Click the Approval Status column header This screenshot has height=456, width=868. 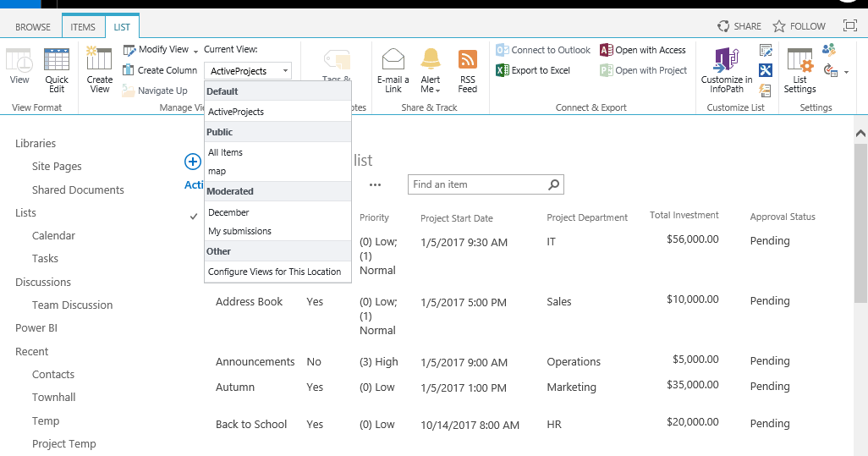pyautogui.click(x=783, y=217)
